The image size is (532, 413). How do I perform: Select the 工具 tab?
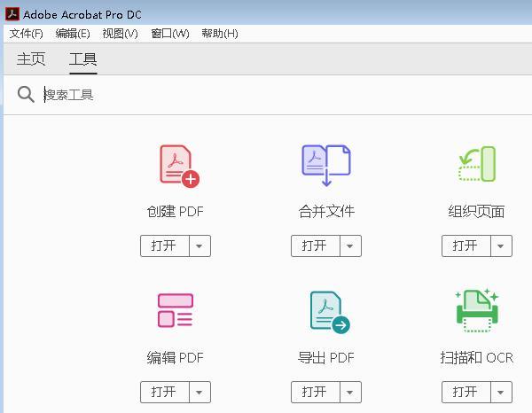point(83,59)
